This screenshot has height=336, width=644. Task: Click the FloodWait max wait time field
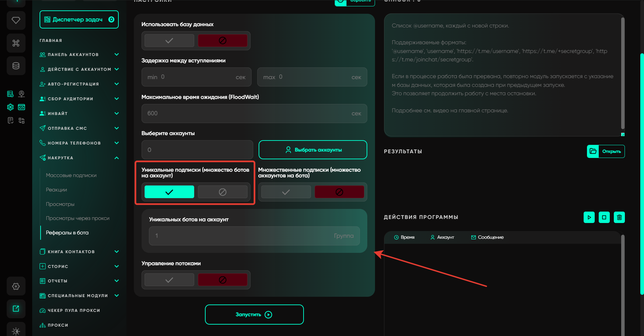(x=248, y=113)
